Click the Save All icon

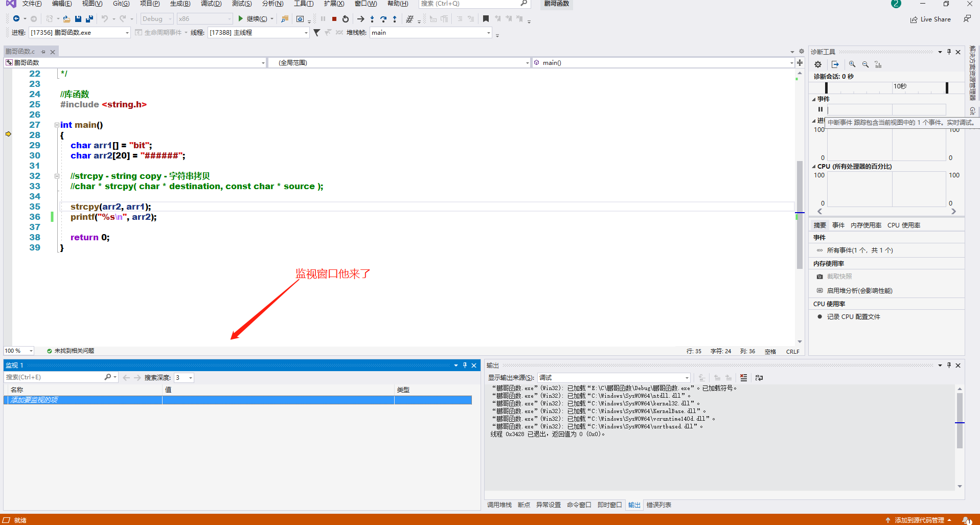tap(89, 19)
